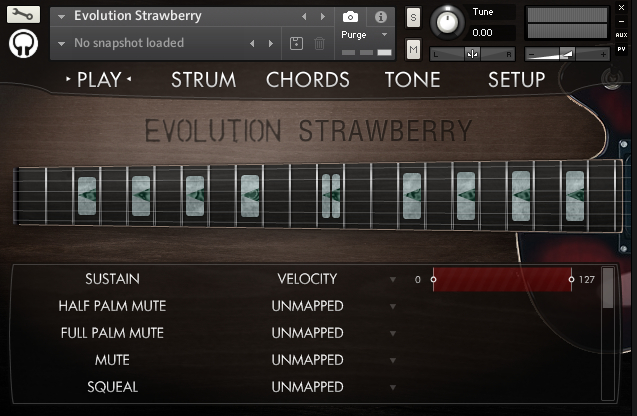Go to previous instrument arrow
637x416 pixels.
304,17
